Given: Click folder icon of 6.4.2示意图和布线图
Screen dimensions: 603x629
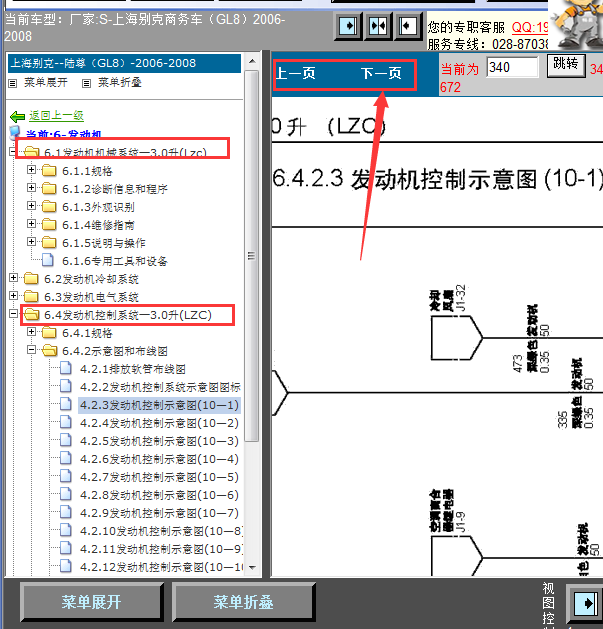Looking at the screenshot, I should tap(49, 351).
